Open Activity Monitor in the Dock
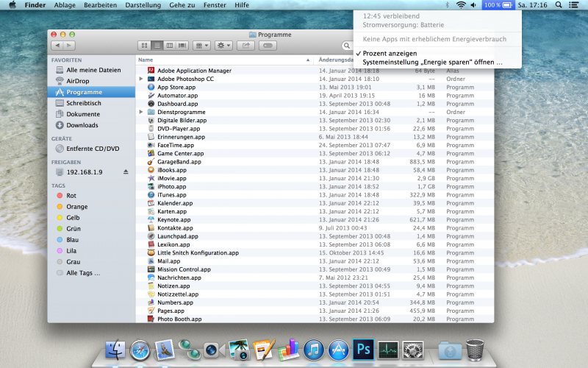The width and height of the screenshot is (588, 368). point(388,350)
